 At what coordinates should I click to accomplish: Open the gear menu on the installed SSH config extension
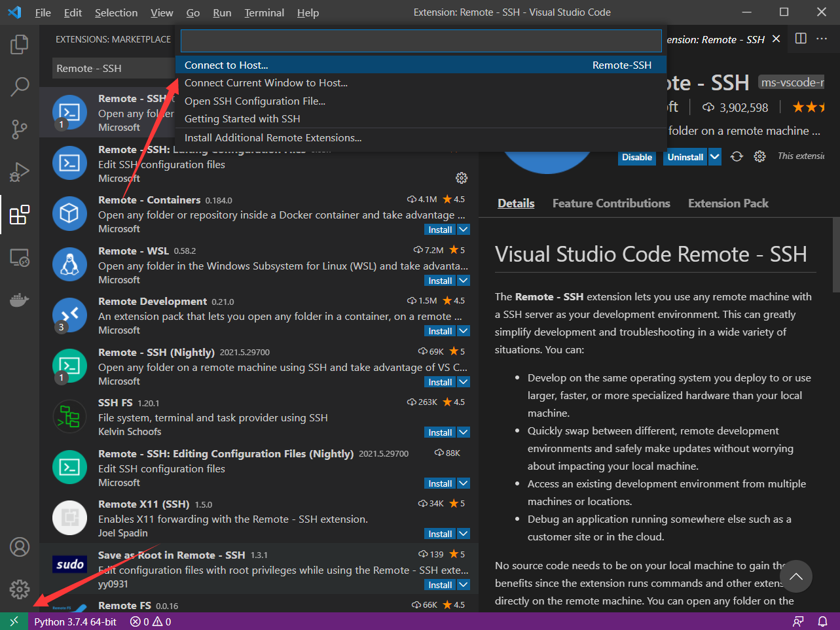click(x=462, y=177)
